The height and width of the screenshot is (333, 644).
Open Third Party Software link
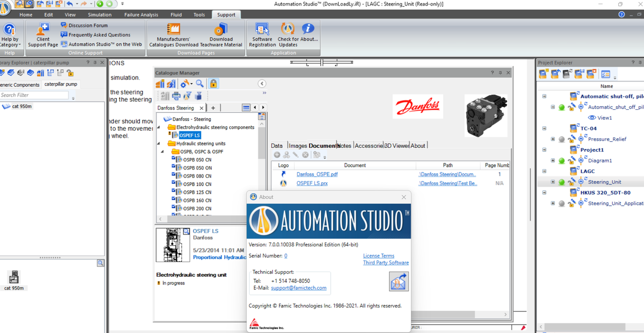(386, 263)
